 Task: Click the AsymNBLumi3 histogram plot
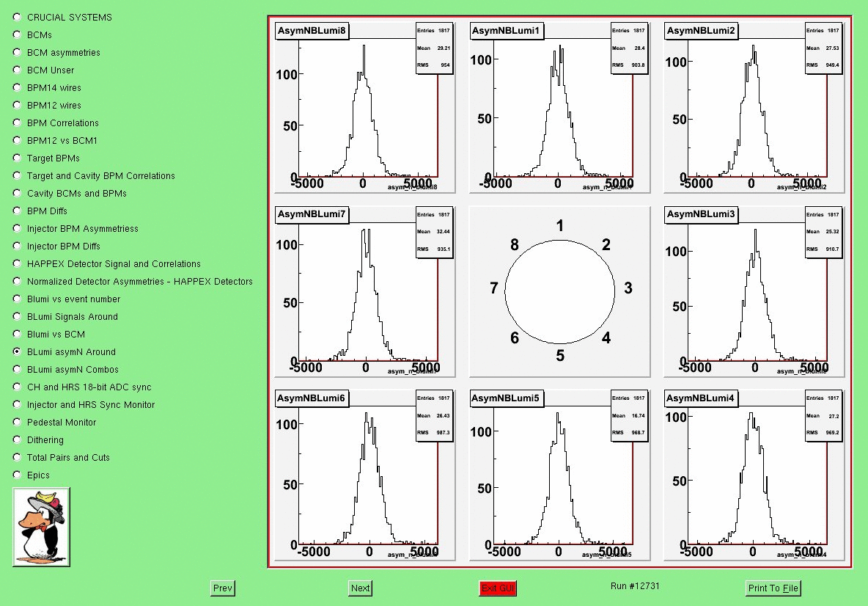click(x=754, y=291)
